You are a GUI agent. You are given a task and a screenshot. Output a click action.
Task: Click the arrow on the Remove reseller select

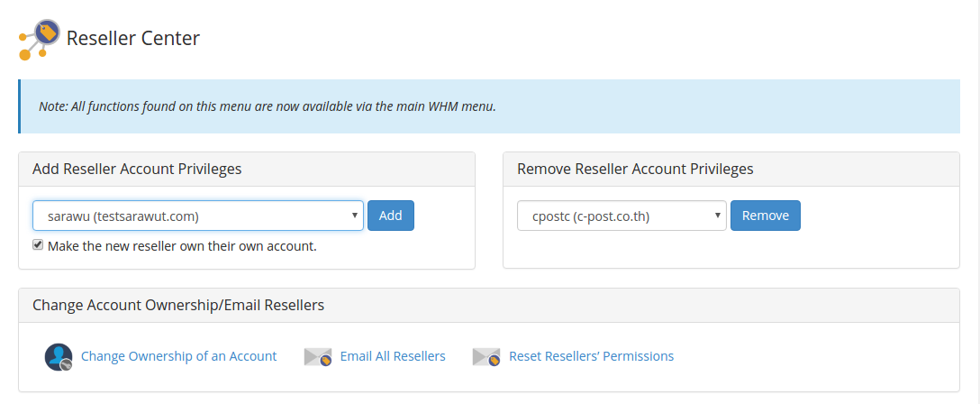click(717, 216)
